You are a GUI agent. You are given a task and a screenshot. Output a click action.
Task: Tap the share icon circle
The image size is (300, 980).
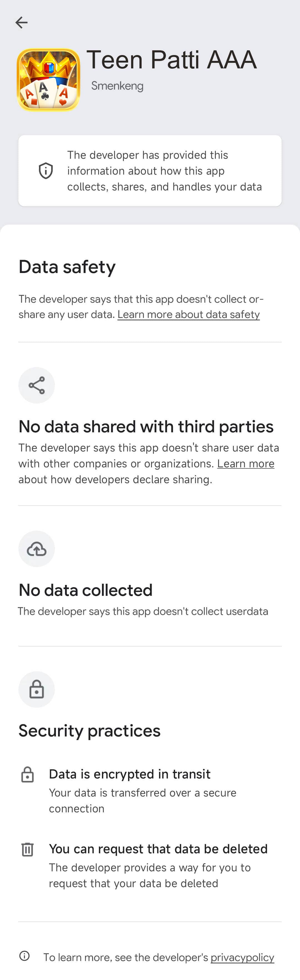(36, 385)
